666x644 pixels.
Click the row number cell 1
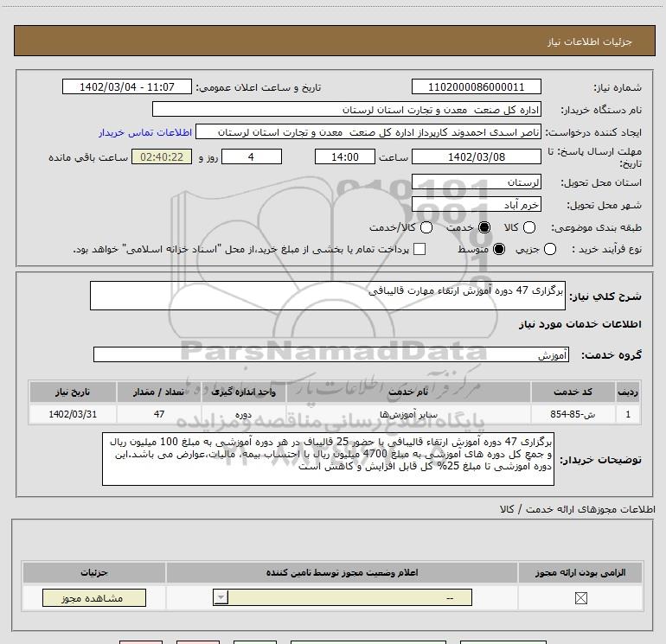[628, 414]
